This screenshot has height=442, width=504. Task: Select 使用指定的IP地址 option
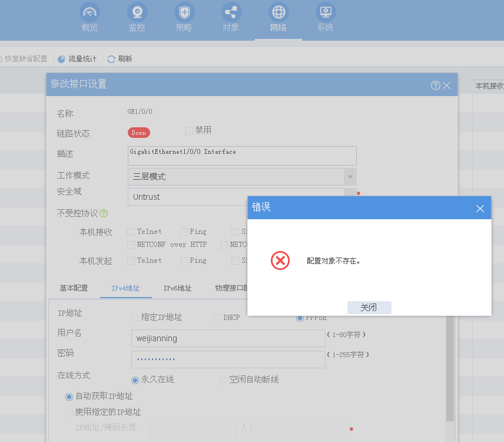pyautogui.click(x=69, y=413)
